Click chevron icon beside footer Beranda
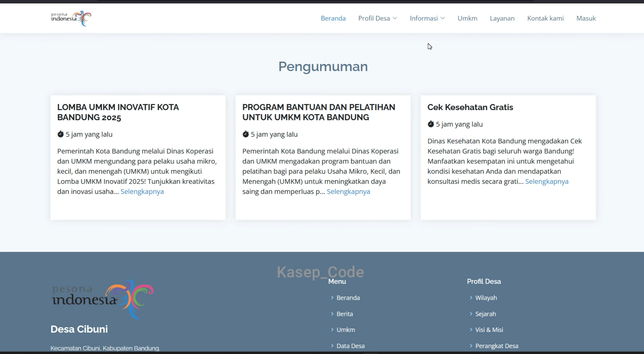 pyautogui.click(x=332, y=298)
